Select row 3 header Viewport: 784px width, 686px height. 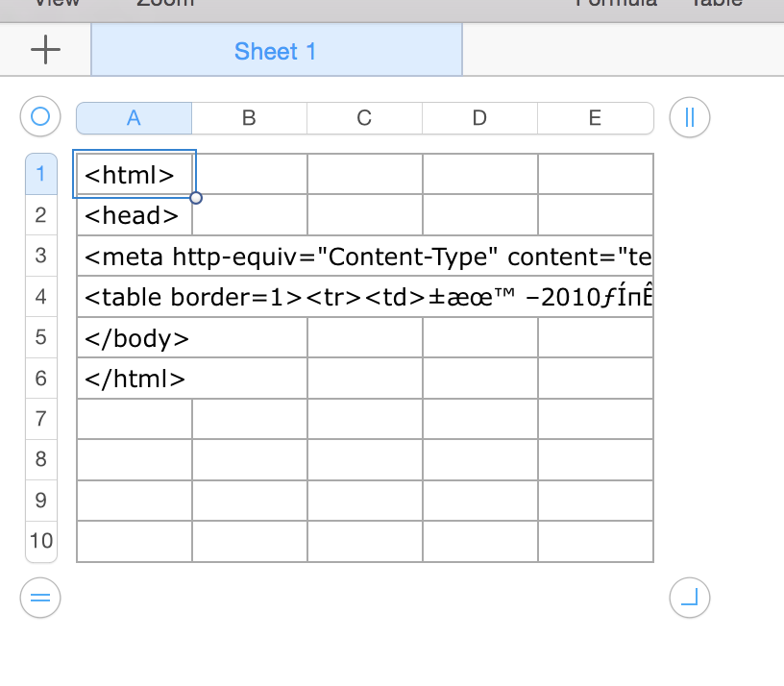(x=40, y=256)
